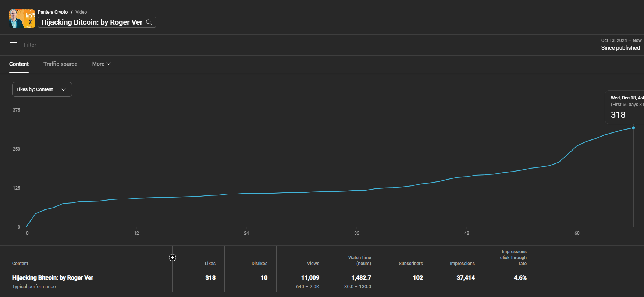
Task: Click the 318 value in the chart tooltip
Action: 618,115
